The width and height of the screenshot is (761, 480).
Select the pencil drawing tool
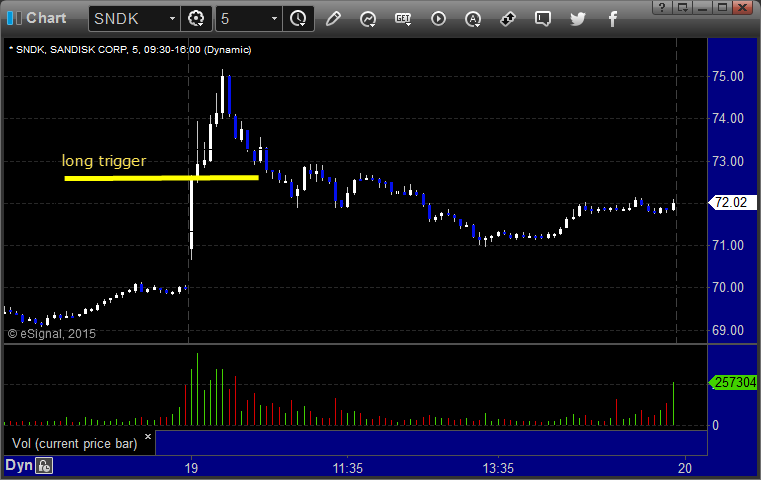333,19
